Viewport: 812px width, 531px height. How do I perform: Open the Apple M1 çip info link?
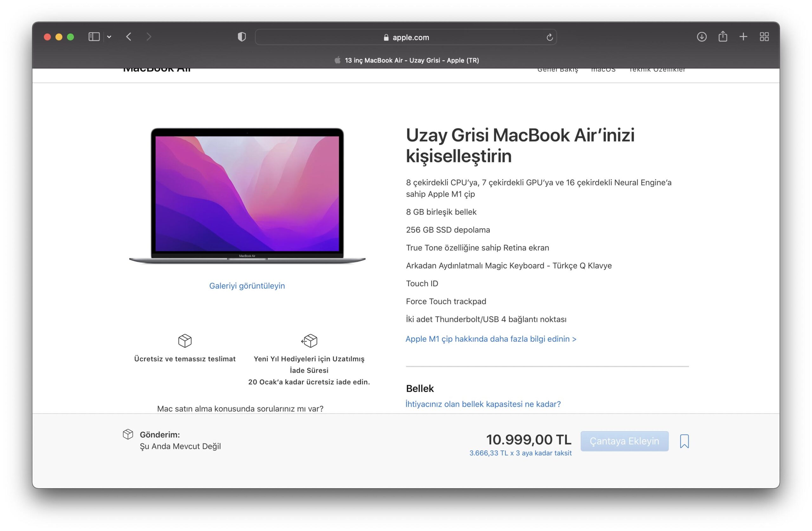point(491,339)
